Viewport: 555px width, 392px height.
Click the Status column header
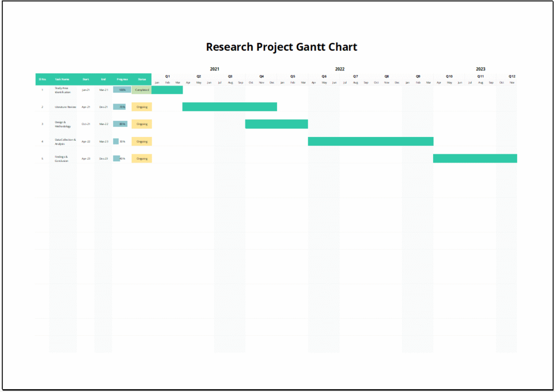(141, 79)
